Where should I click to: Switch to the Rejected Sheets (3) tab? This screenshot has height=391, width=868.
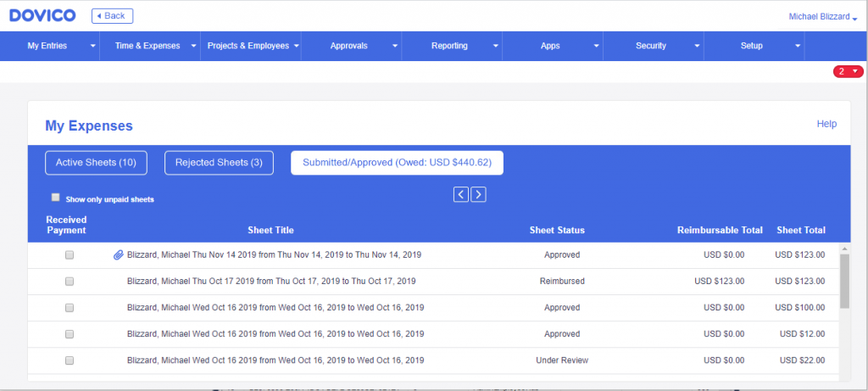(220, 163)
